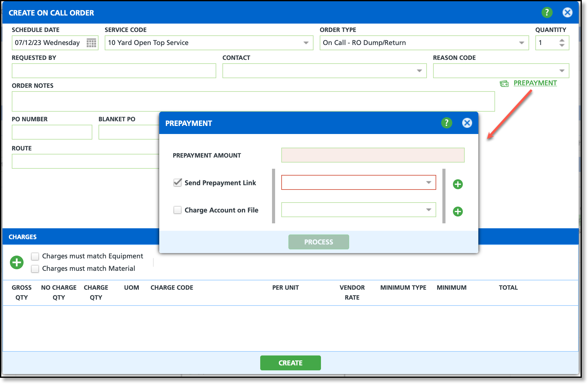This screenshot has width=588, height=384.
Task: Click the Route input field
Action: (86, 161)
